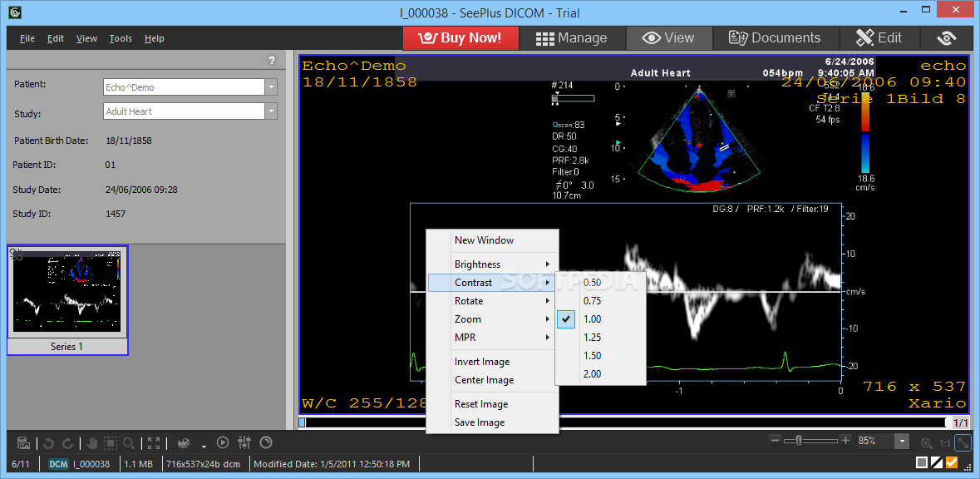Switch to the Edit mode tab

tap(879, 38)
